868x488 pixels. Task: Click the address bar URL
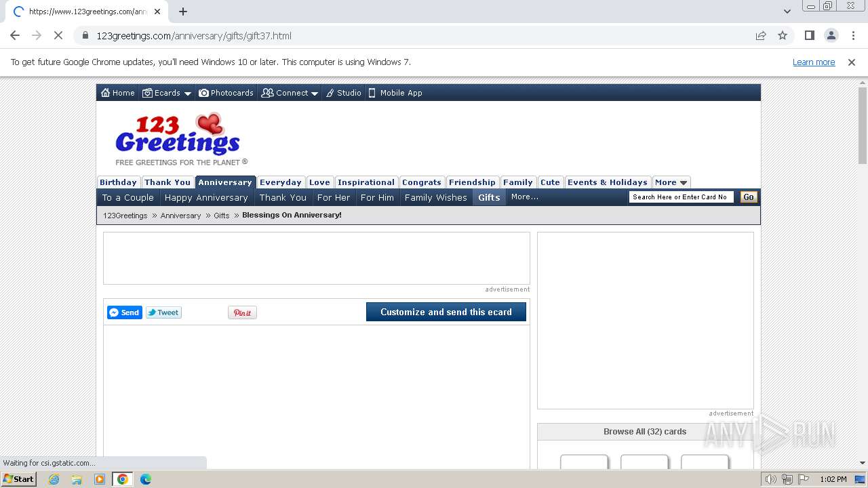[194, 35]
